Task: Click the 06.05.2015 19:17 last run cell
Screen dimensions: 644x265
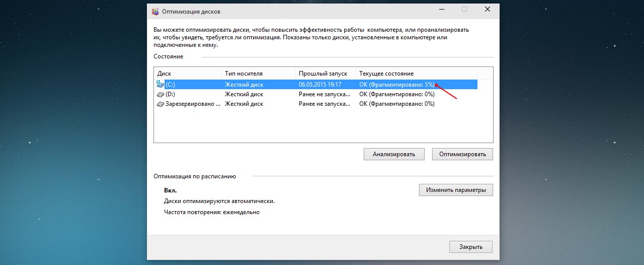Action: click(x=320, y=85)
